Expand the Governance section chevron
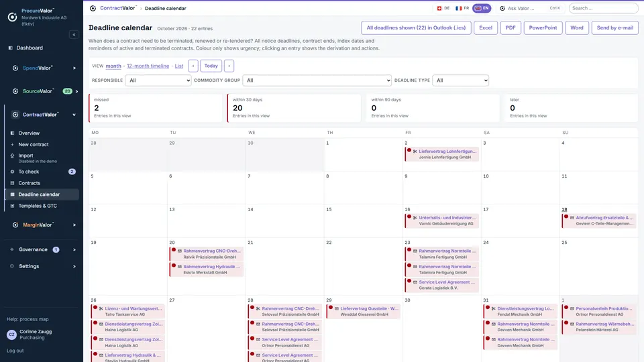The image size is (644, 362). point(74,249)
